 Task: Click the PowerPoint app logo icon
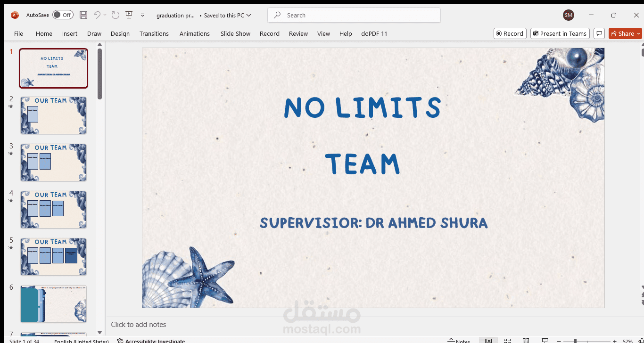click(x=15, y=15)
